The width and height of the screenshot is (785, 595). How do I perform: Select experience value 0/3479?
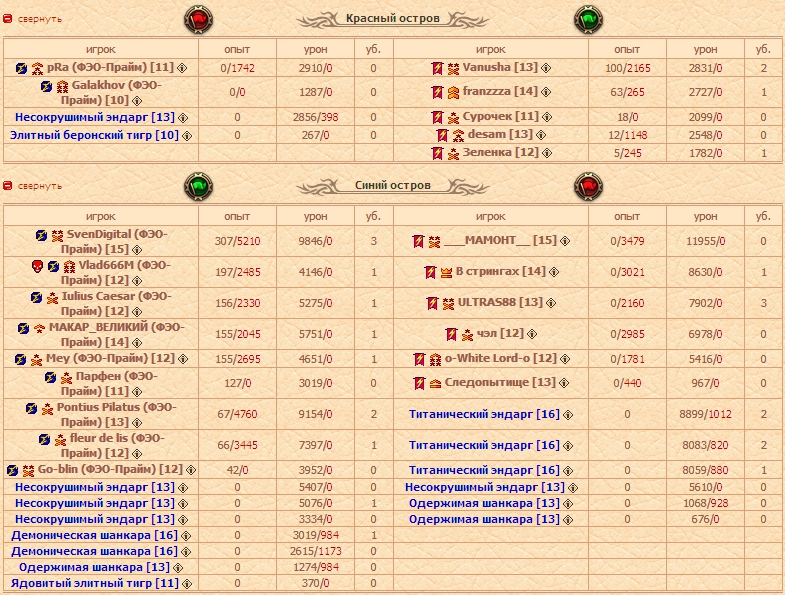(627, 241)
